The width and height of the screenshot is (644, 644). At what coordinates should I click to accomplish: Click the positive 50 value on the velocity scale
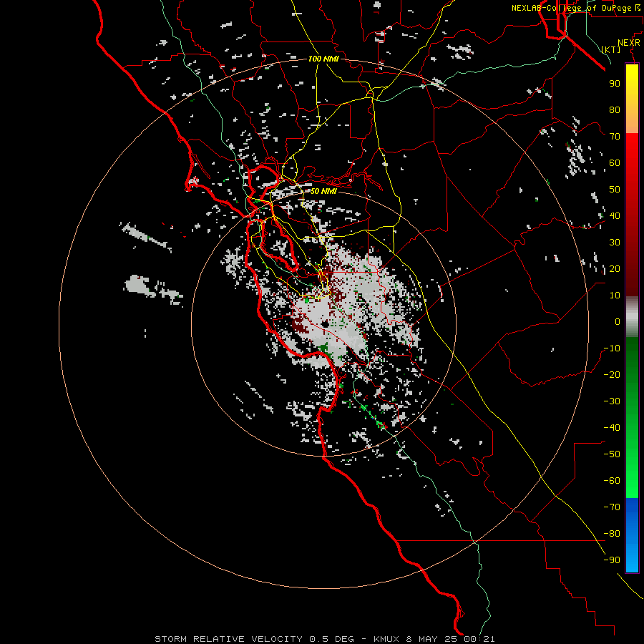coord(615,190)
